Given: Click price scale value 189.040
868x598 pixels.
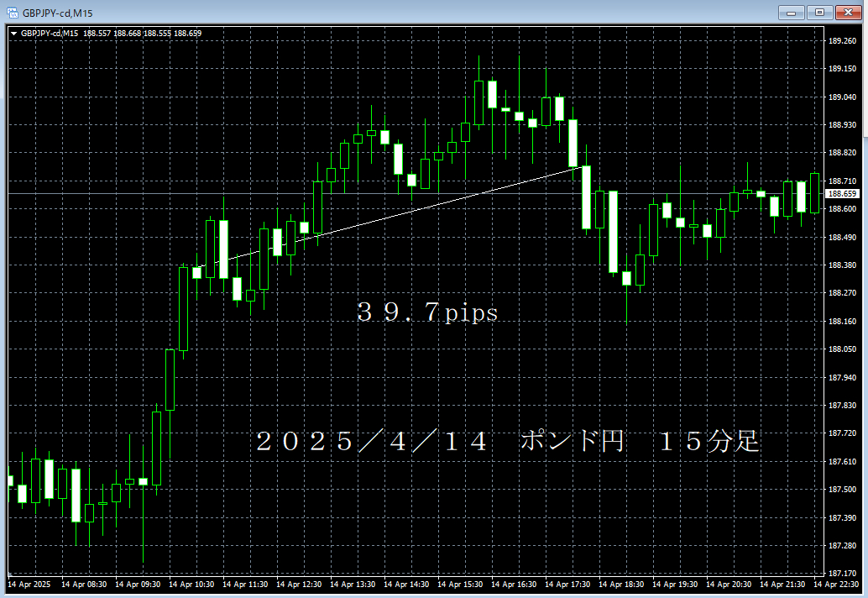Looking at the screenshot, I should point(842,97).
